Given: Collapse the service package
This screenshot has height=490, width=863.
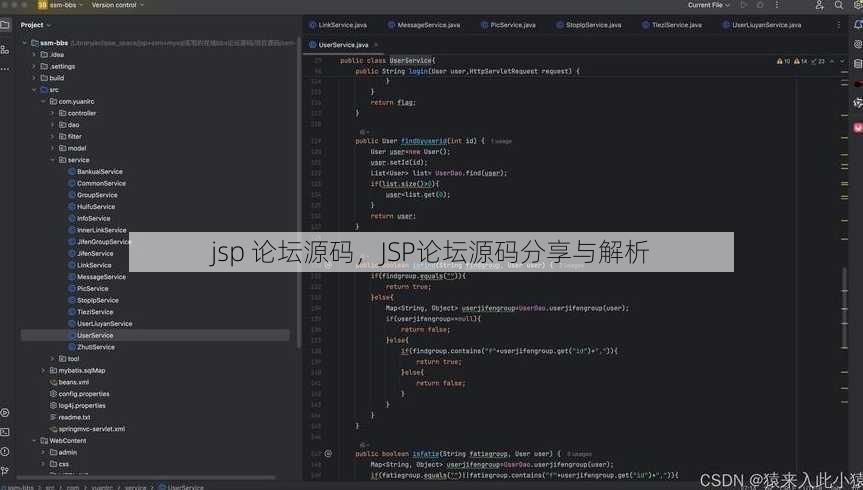Looking at the screenshot, I should [x=53, y=160].
